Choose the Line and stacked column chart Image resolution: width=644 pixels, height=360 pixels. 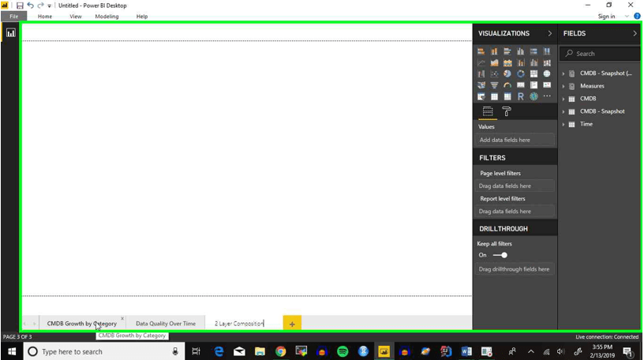pos(520,63)
